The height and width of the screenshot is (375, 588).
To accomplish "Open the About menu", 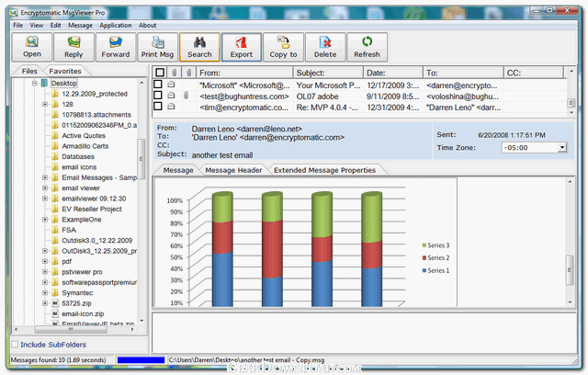I will 147,25.
